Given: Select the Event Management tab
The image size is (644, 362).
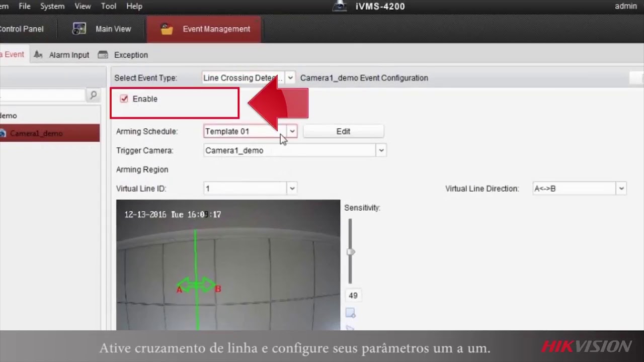Looking at the screenshot, I should click(204, 29).
